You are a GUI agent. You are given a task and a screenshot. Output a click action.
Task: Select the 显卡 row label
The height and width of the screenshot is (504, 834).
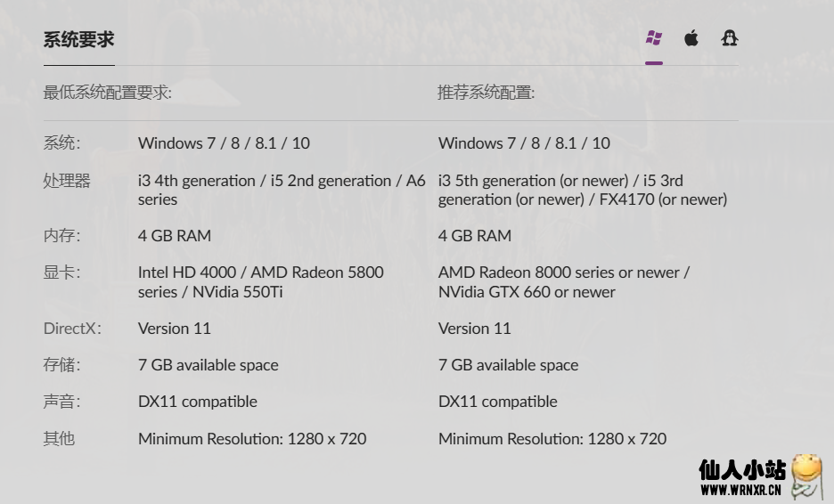(61, 272)
